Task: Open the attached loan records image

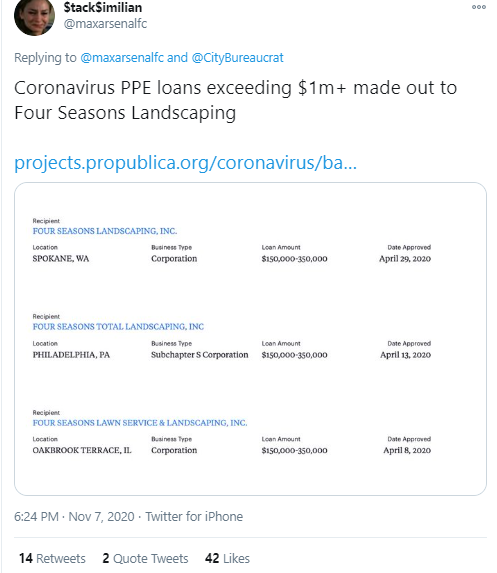Action: point(250,339)
